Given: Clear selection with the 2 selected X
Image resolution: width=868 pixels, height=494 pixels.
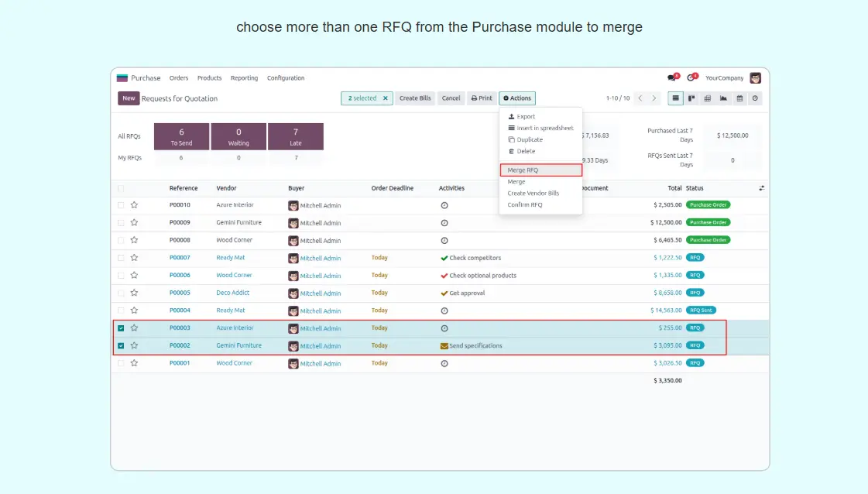Looking at the screenshot, I should 386,98.
